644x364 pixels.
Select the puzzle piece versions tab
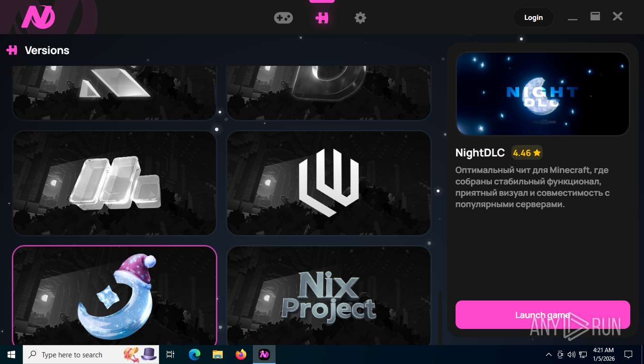(x=322, y=18)
